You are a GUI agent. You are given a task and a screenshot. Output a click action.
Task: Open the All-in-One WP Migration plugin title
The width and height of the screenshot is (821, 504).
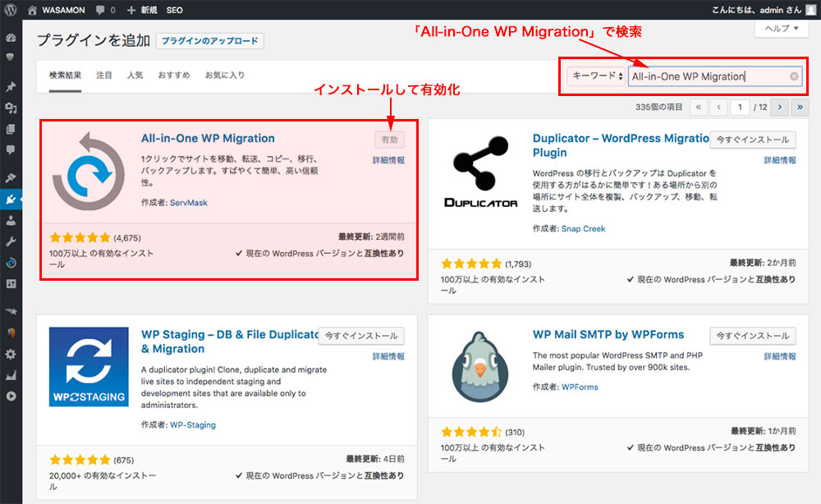point(208,138)
